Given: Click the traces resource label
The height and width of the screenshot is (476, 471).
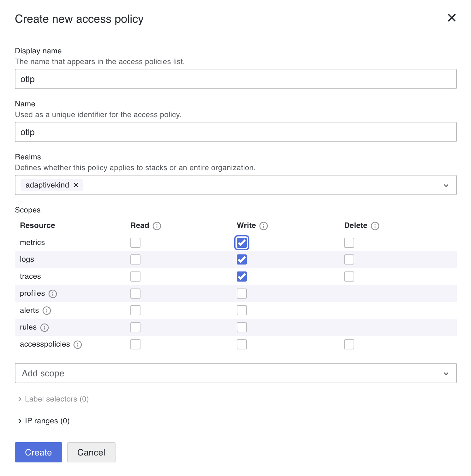Looking at the screenshot, I should tap(30, 276).
